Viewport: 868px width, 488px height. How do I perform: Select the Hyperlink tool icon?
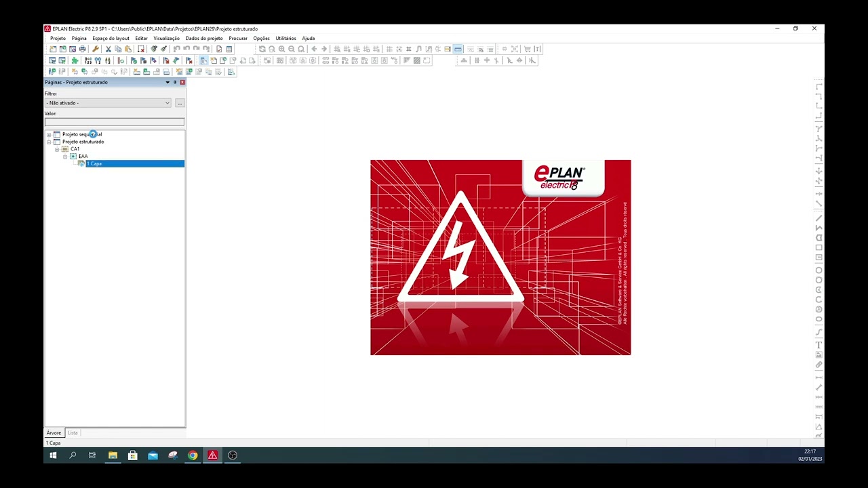pos(818,365)
